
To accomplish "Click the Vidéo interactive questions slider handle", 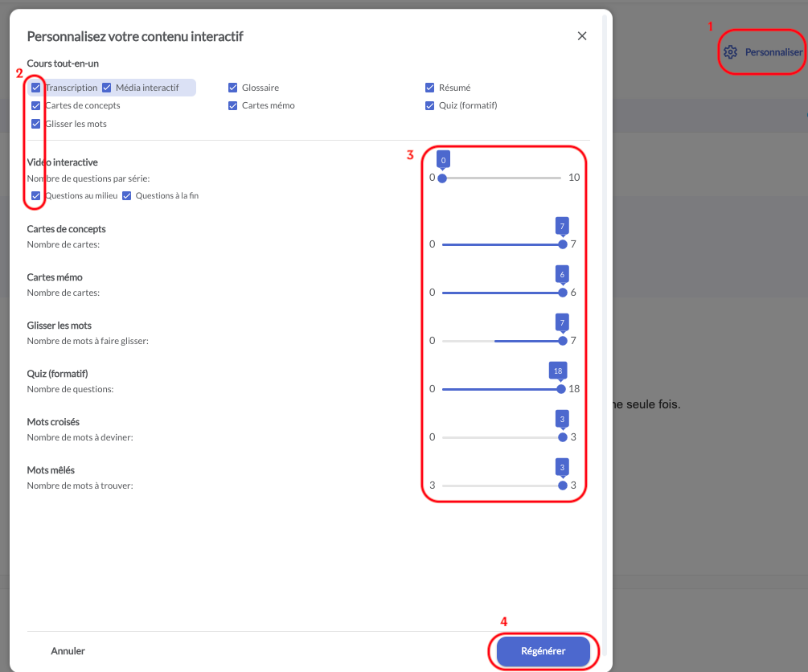I will click(x=442, y=178).
